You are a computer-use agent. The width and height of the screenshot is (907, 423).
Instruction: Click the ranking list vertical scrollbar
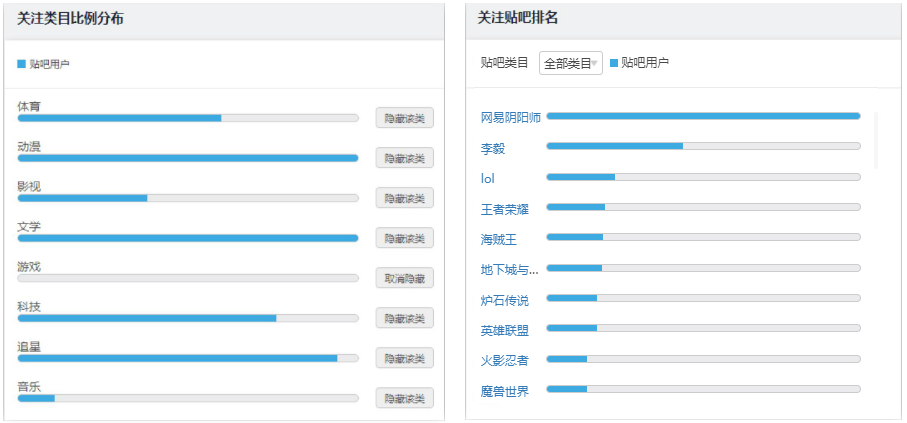876,141
